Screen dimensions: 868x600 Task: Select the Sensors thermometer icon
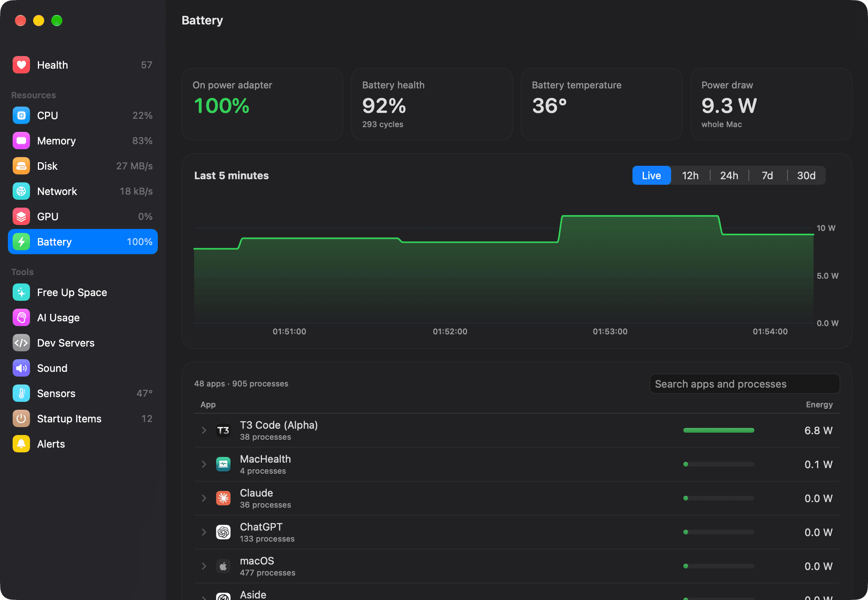point(21,393)
